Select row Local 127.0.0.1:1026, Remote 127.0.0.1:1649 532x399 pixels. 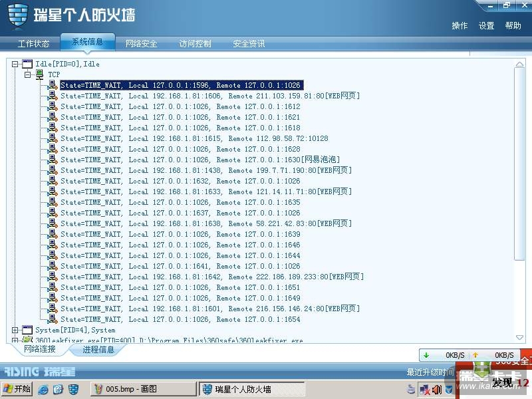pyautogui.click(x=180, y=298)
